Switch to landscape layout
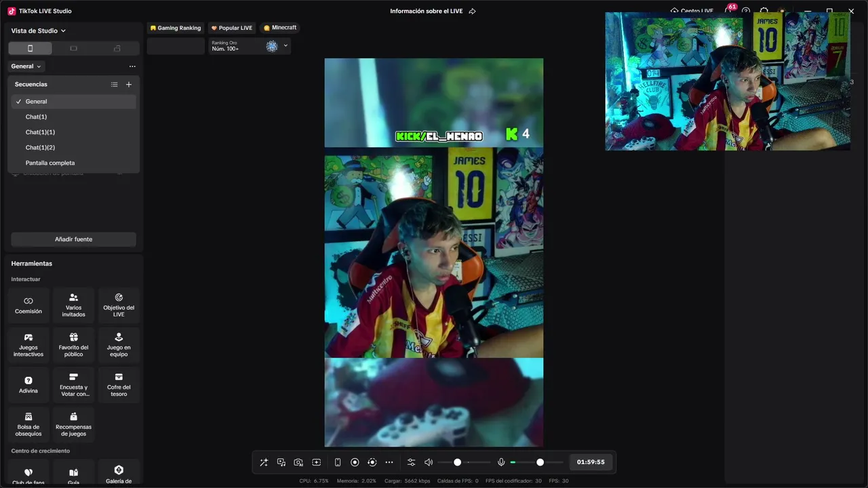 (x=73, y=48)
